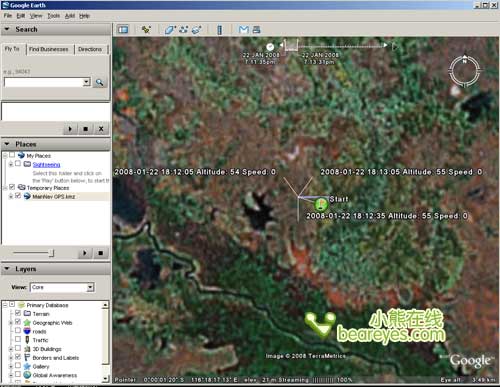Click the Email envelope toolbar icon

tap(244, 30)
